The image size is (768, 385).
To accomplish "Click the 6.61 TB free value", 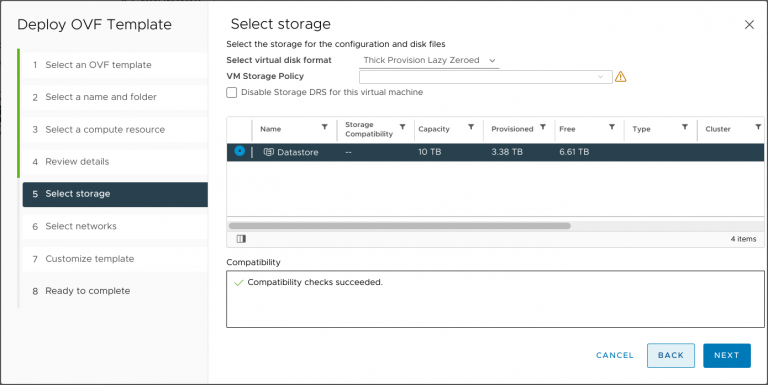I will [574, 152].
